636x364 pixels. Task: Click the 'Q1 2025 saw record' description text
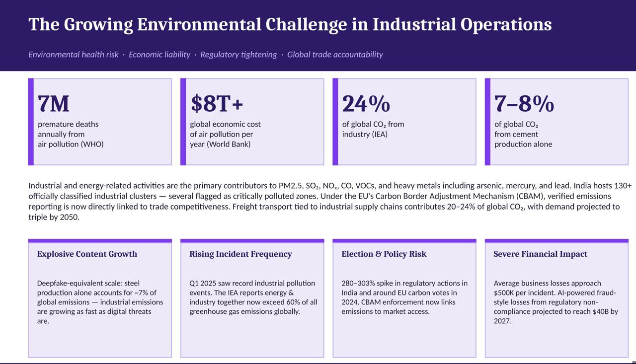click(252, 297)
